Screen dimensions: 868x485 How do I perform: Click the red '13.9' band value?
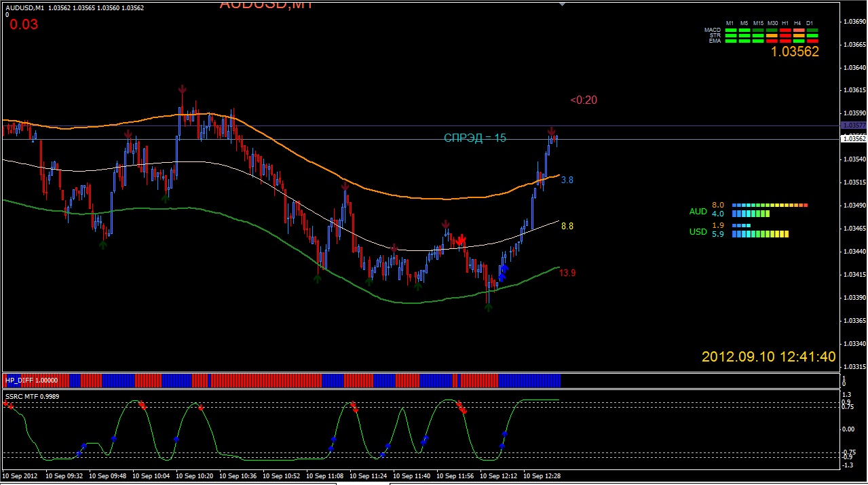567,273
